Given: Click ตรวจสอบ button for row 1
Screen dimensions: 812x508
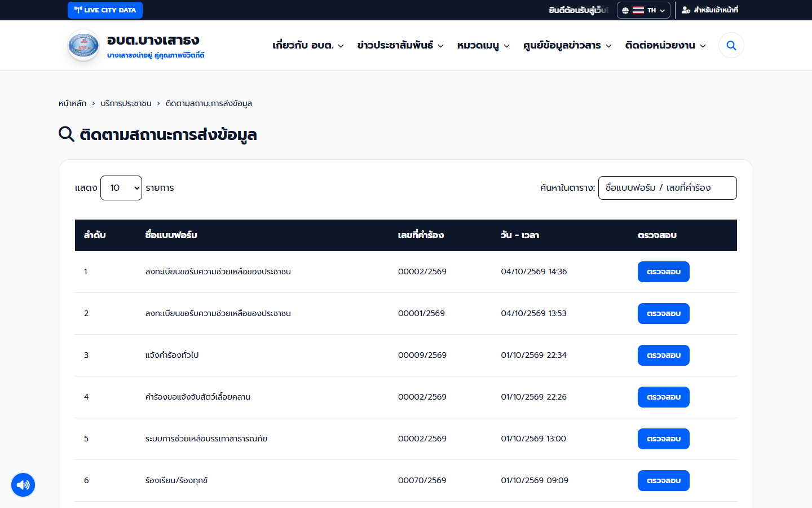Looking at the screenshot, I should 664,272.
